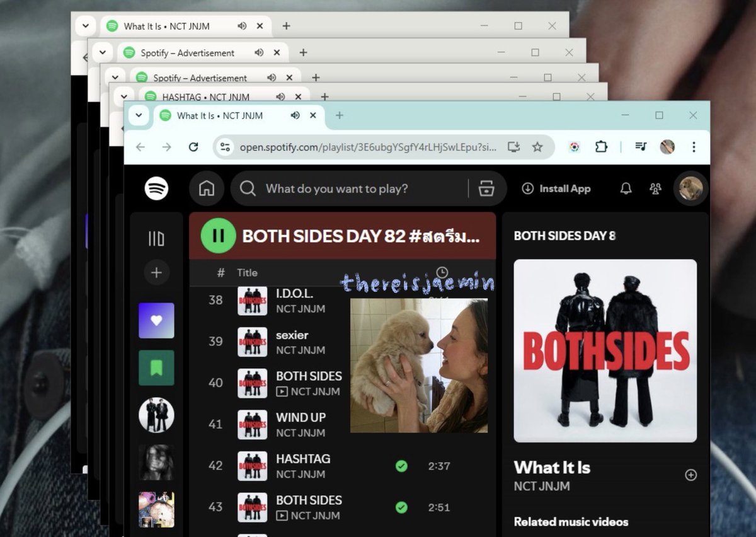Viewport: 756px width, 537px height.
Task: Select What It Is tab in rearmost window
Action: 167,26
